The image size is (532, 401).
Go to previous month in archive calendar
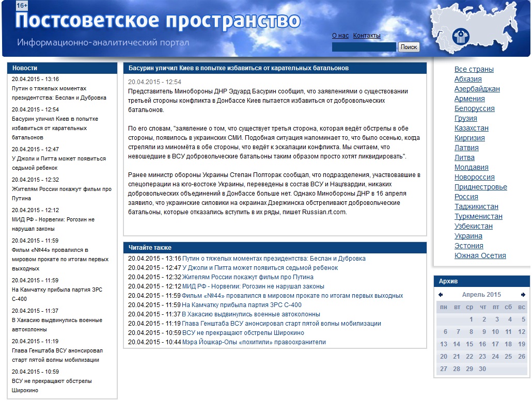[441, 295]
